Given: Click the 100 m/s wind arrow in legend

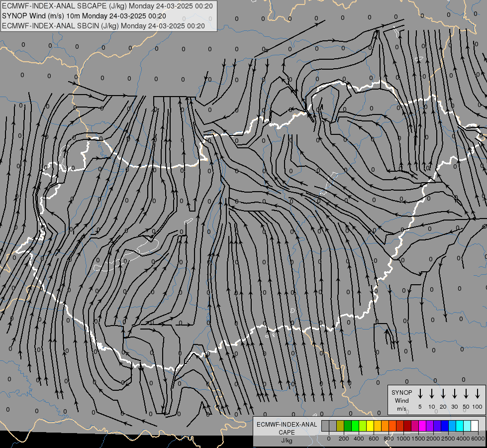Looking at the screenshot, I should click(478, 393).
